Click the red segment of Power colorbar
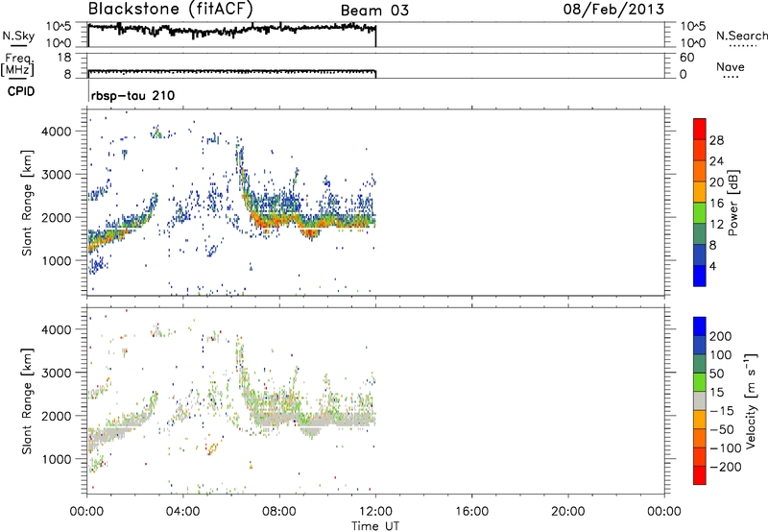 pos(700,130)
